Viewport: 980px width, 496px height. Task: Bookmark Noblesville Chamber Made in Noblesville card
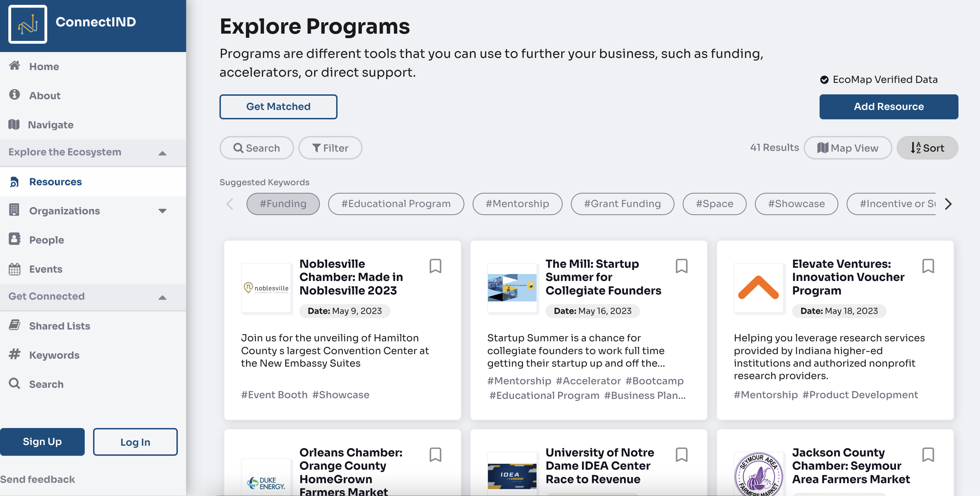click(x=435, y=266)
